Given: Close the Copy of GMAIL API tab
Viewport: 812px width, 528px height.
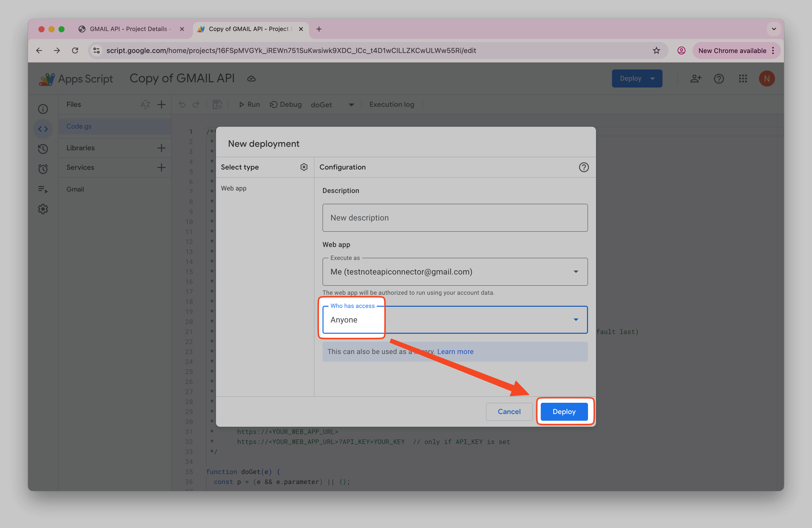Looking at the screenshot, I should [301, 29].
